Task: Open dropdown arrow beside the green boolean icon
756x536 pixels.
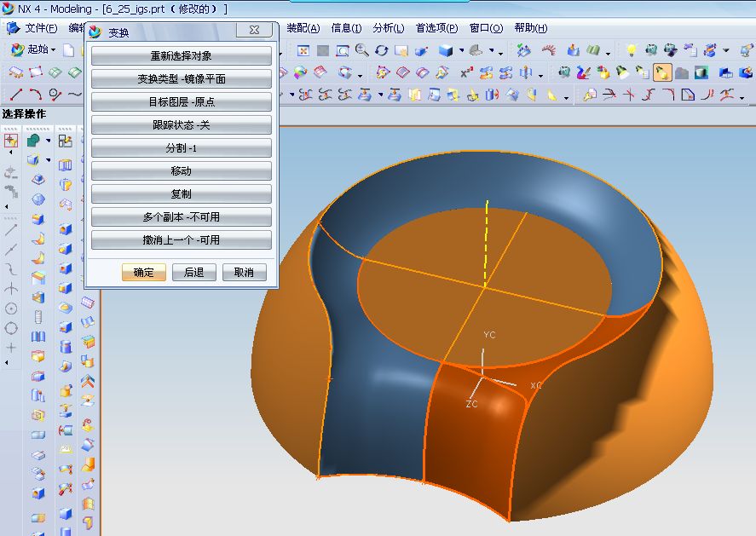Action: (49, 141)
